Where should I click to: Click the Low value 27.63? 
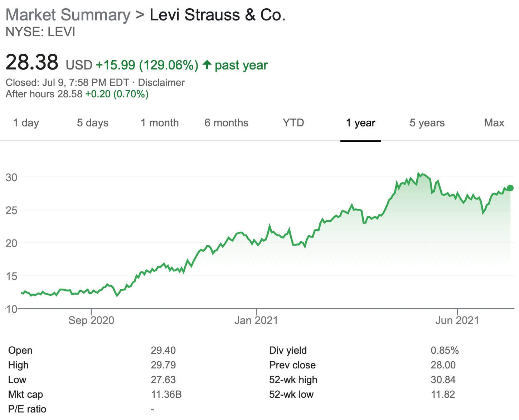point(163,380)
